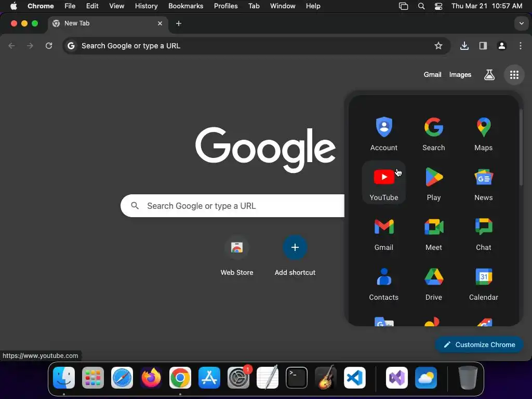This screenshot has height=399, width=532.
Task: Click the Gmail link at top right
Action: pos(432,75)
